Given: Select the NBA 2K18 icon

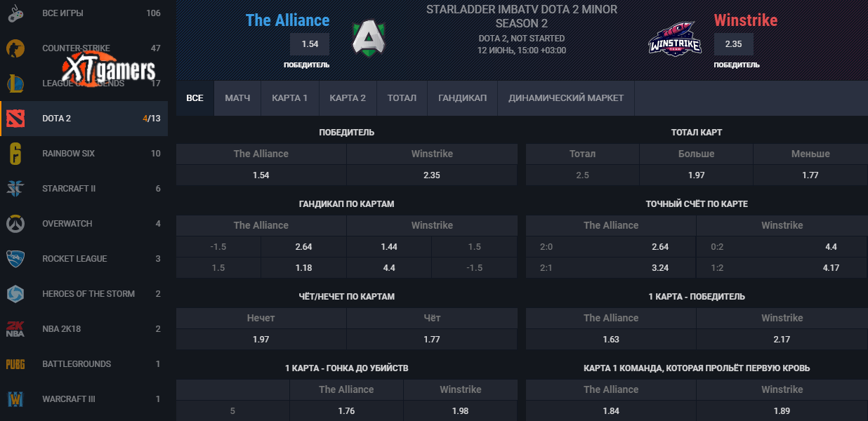Looking at the screenshot, I should 15,329.
